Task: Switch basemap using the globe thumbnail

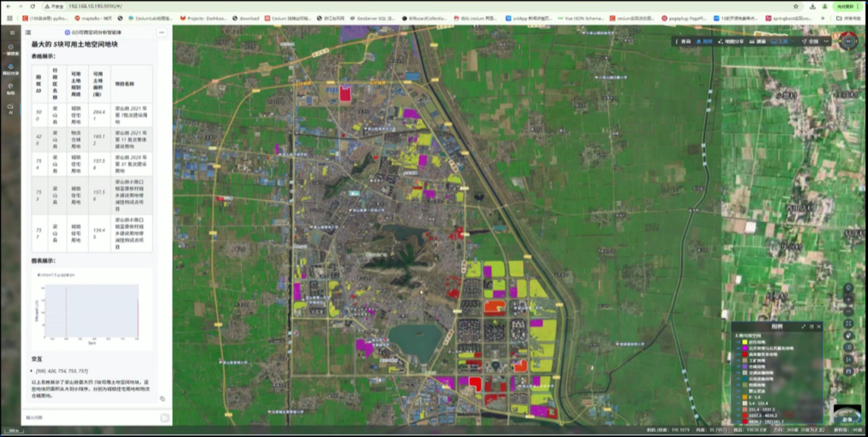Action: (847, 412)
